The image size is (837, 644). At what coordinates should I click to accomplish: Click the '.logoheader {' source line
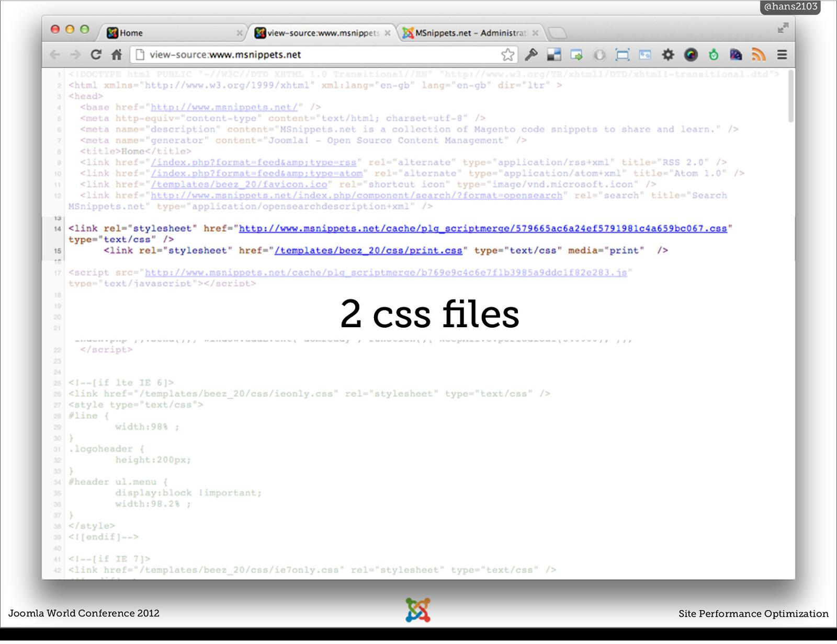(106, 449)
